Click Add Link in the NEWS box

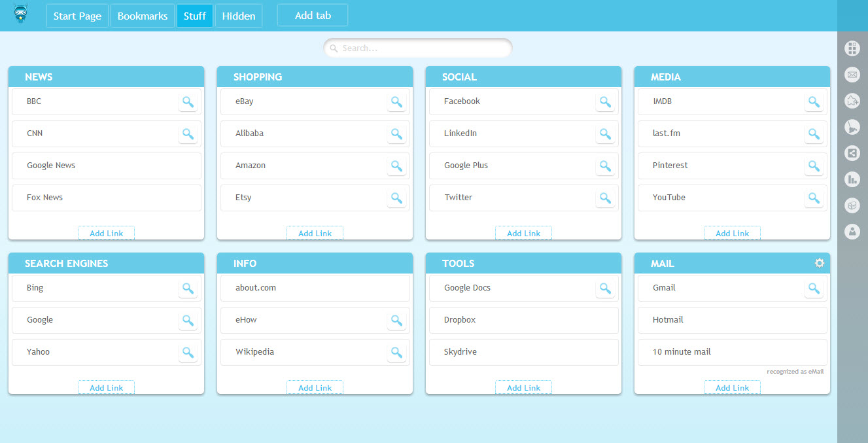click(x=106, y=234)
